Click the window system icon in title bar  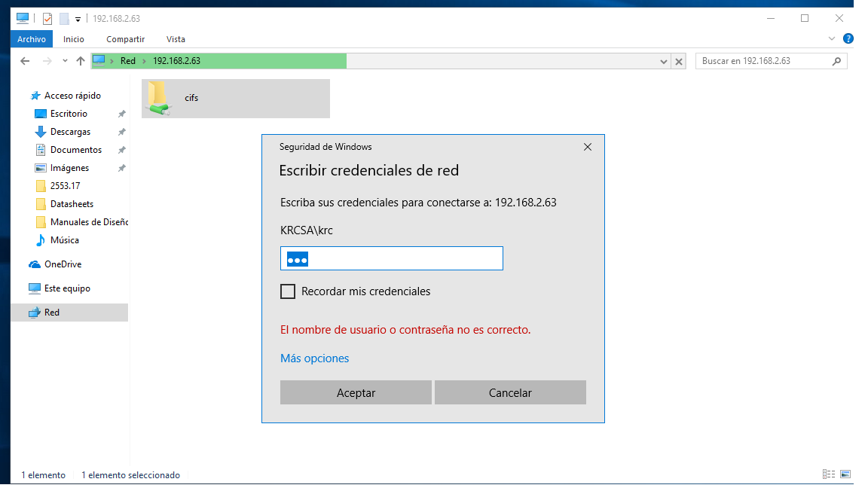click(x=23, y=18)
